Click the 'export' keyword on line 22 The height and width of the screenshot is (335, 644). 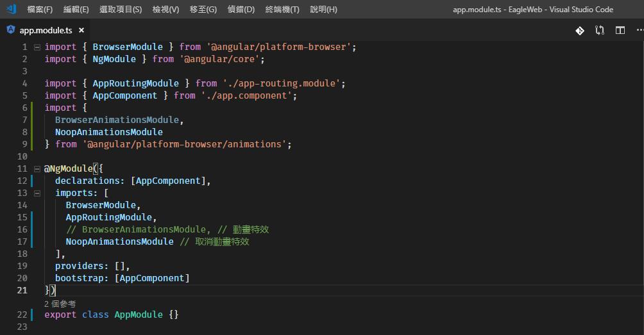point(60,315)
